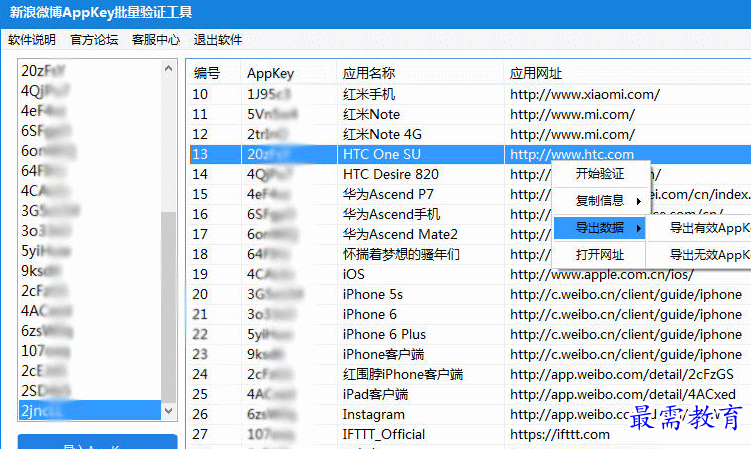Select the 9ks entry in left list
Image resolution: width=751 pixels, height=449 pixels.
[90, 271]
